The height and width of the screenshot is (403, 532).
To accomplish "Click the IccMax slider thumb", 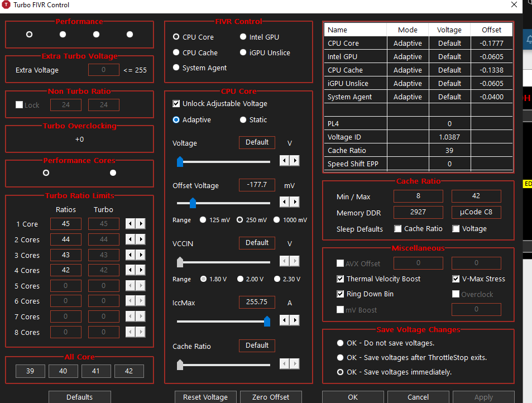I will [x=267, y=321].
